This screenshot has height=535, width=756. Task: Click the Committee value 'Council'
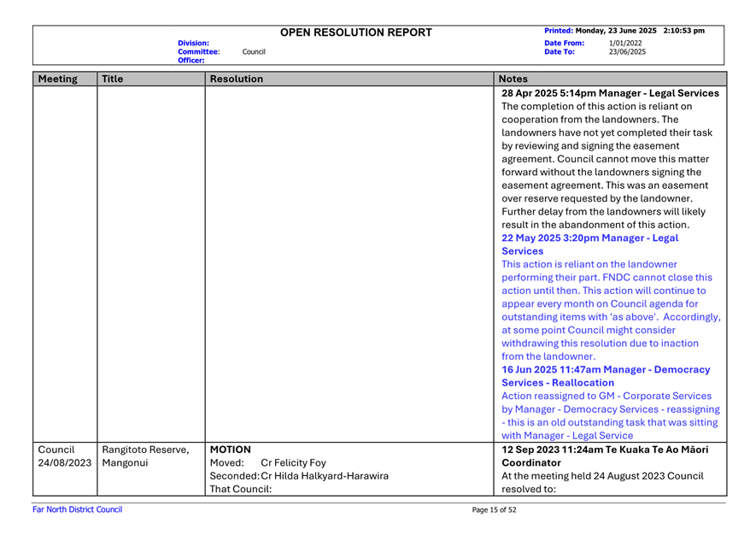[254, 51]
